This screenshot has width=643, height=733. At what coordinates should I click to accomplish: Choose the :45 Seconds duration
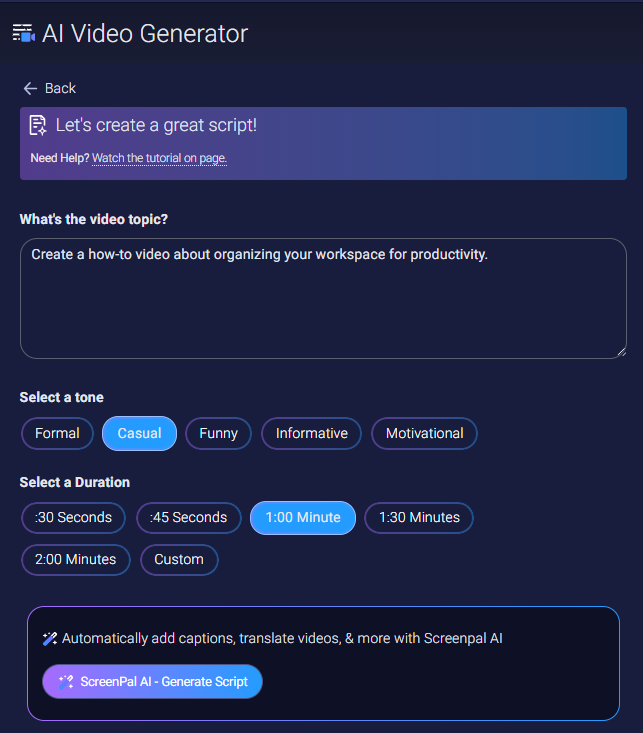click(x=188, y=517)
